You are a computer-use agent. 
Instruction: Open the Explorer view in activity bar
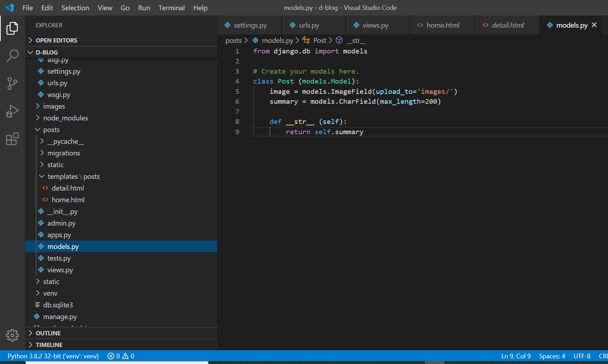(12, 28)
